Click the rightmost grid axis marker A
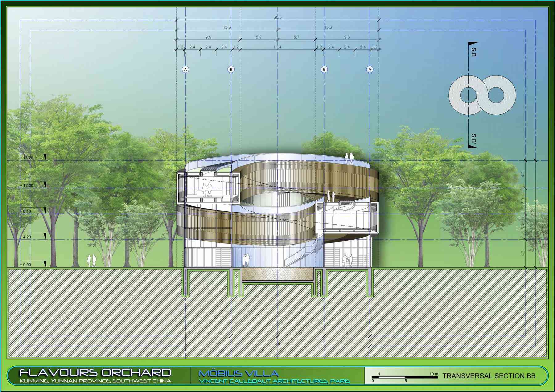The width and height of the screenshot is (555, 392). click(370, 69)
